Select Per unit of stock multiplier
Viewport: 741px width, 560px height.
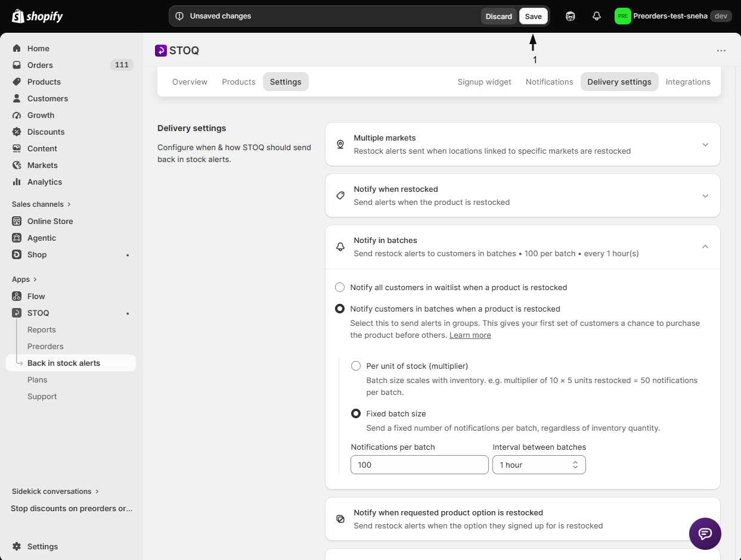(x=356, y=366)
